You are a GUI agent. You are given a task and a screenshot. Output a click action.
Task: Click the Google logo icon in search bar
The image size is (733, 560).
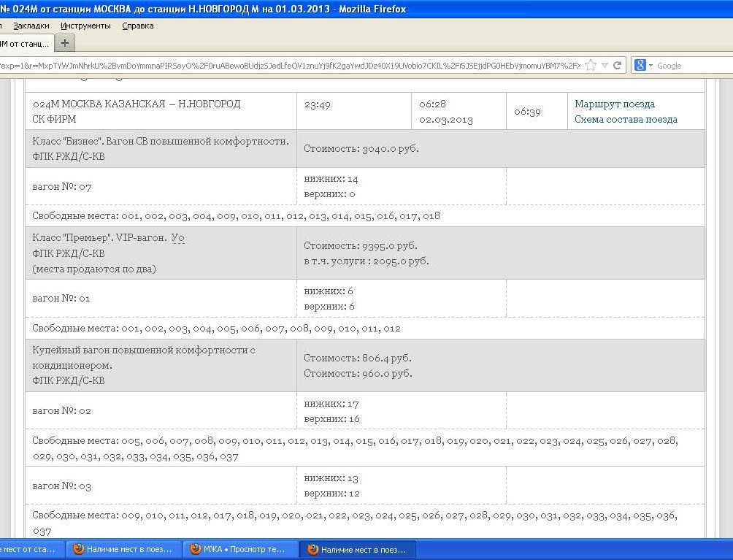click(640, 66)
